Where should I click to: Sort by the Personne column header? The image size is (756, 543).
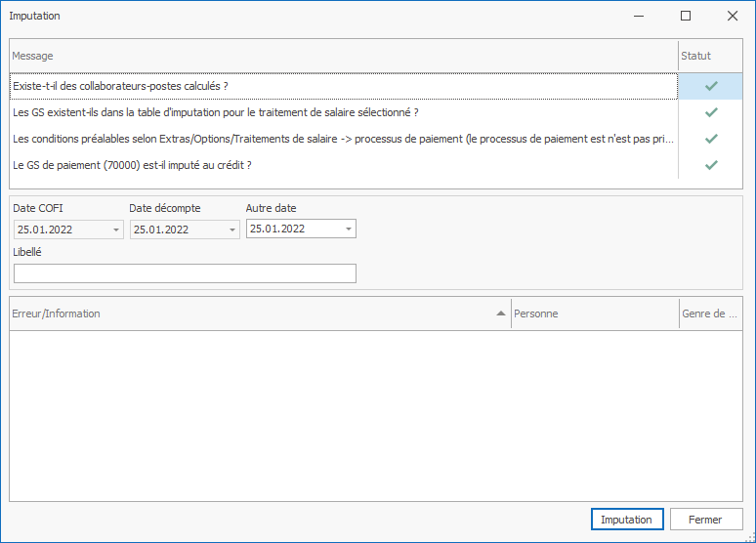tap(594, 313)
